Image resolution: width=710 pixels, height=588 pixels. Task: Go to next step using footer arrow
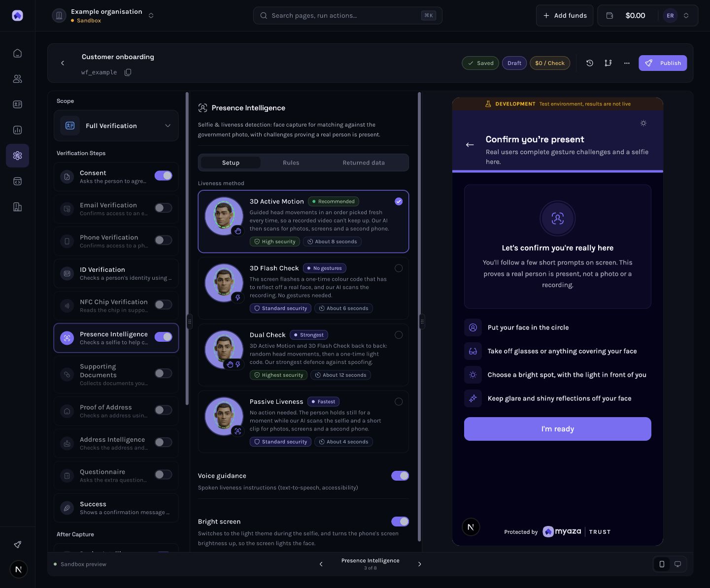pyautogui.click(x=420, y=564)
